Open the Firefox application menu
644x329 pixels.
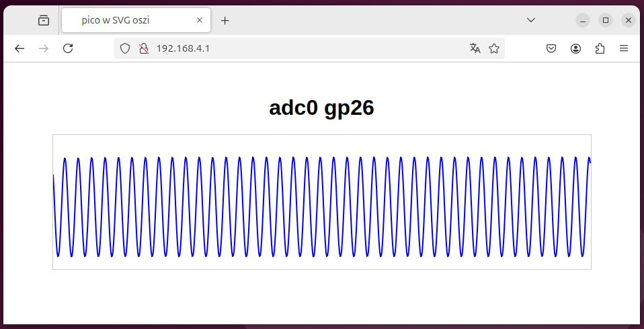tap(624, 48)
